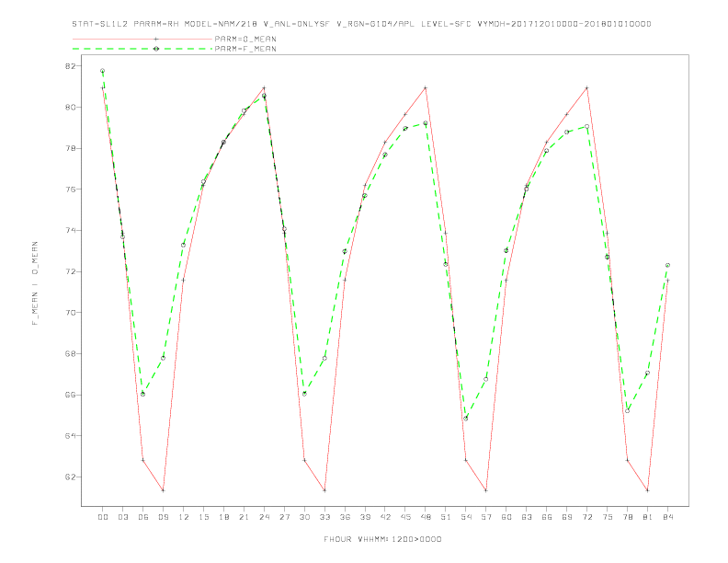The height and width of the screenshot is (563, 728).
Task: Click x-axis tick label 42
Action: coord(385,517)
